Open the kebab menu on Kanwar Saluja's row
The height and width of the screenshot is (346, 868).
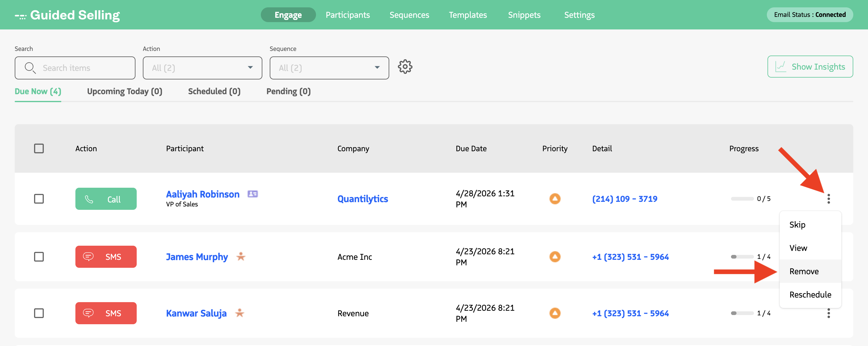(829, 313)
